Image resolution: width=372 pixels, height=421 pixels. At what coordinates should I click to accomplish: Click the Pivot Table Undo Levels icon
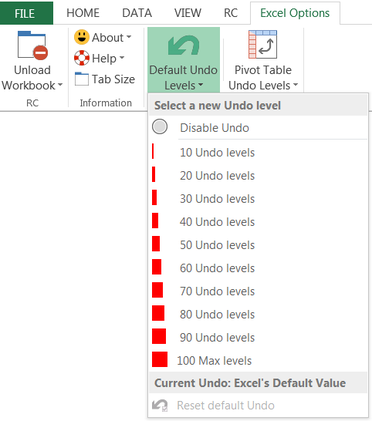(263, 45)
